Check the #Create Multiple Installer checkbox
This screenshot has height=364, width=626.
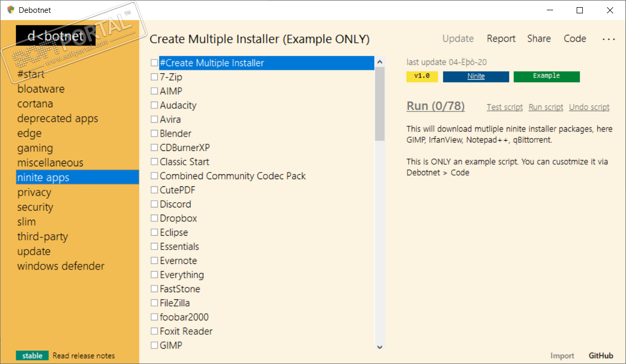[x=154, y=63]
